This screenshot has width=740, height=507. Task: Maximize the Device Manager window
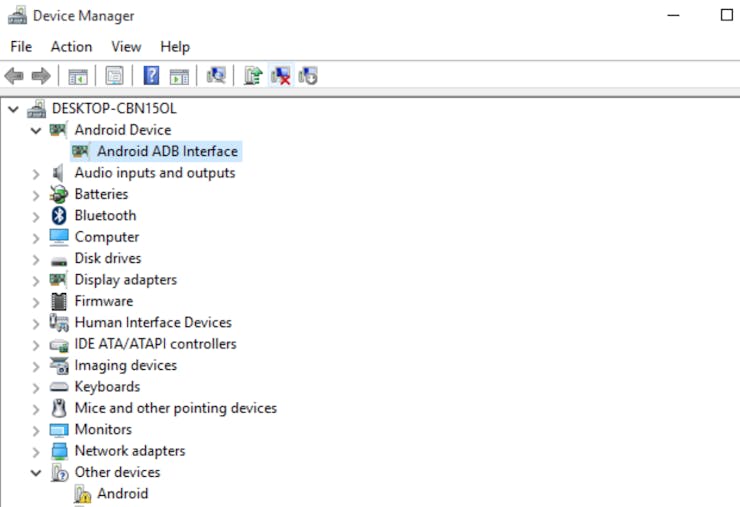pyautogui.click(x=727, y=15)
